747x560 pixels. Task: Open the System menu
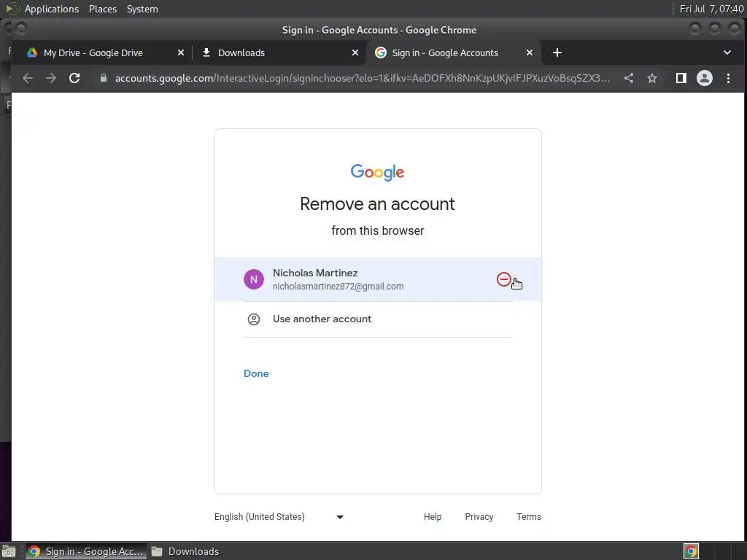142,9
